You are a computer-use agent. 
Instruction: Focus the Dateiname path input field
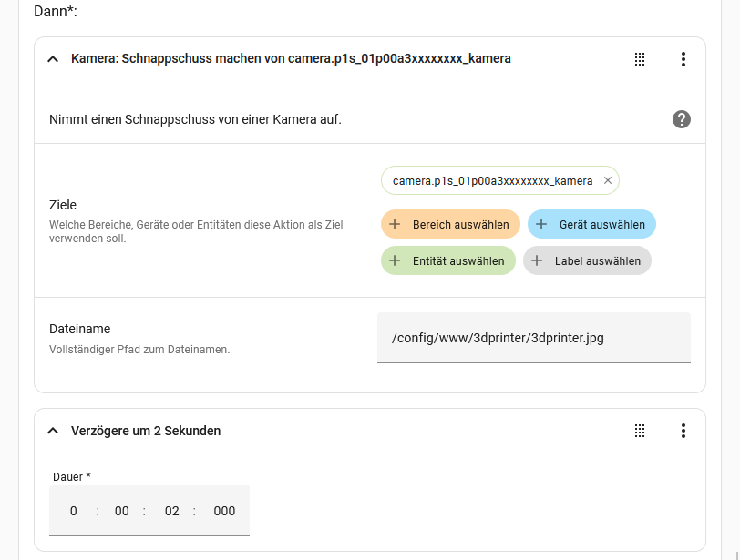pyautogui.click(x=534, y=338)
